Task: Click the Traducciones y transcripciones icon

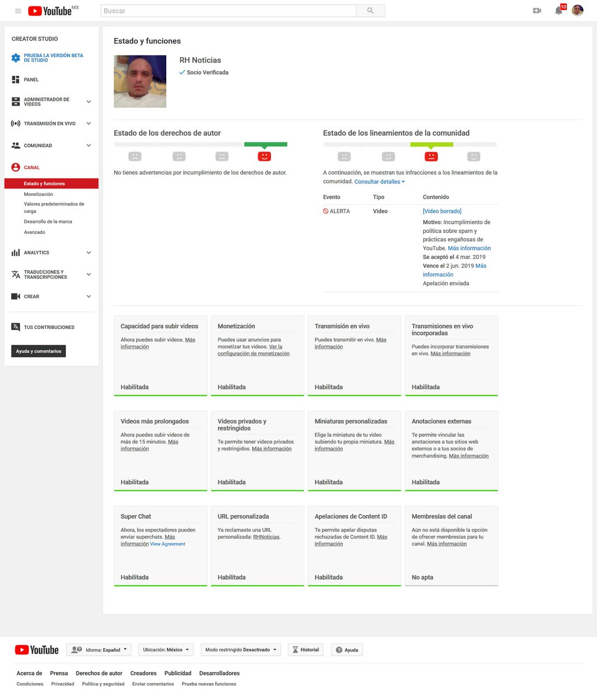Action: pyautogui.click(x=16, y=274)
